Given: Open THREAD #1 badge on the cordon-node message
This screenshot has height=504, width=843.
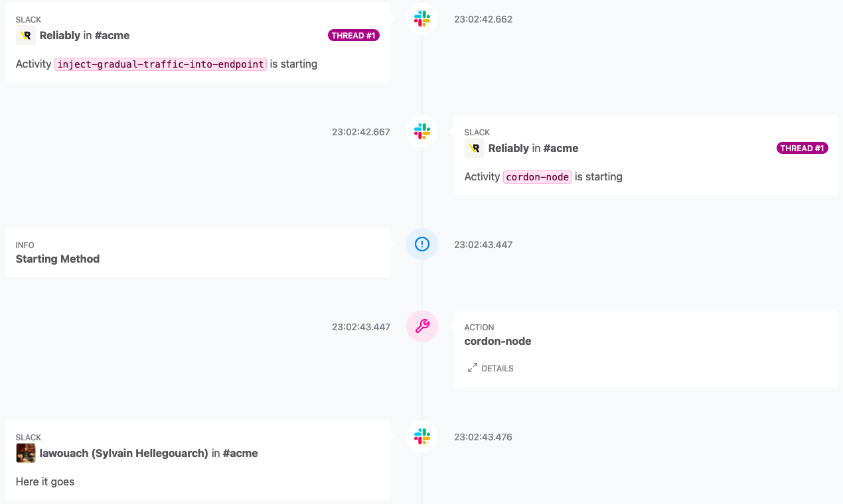Looking at the screenshot, I should pyautogui.click(x=803, y=149).
